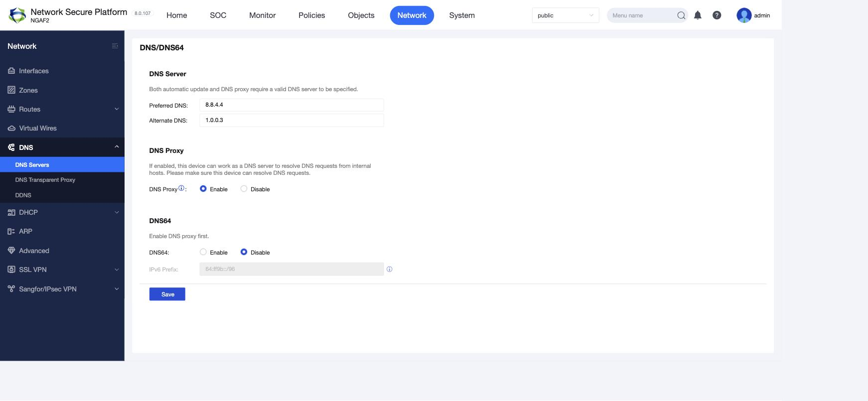Open the System tab
868x401 pixels.
[x=462, y=15]
